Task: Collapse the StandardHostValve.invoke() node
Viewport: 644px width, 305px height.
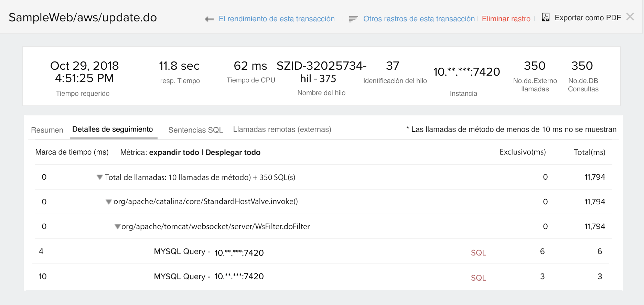Action: pos(109,202)
